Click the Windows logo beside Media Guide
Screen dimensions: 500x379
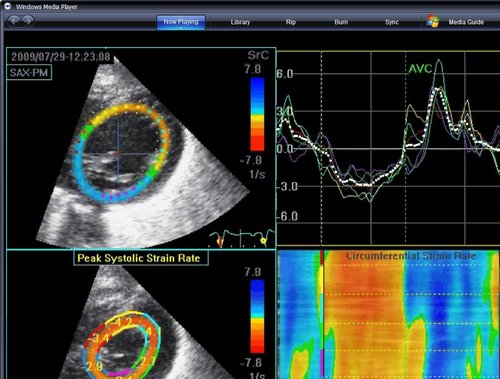point(433,21)
